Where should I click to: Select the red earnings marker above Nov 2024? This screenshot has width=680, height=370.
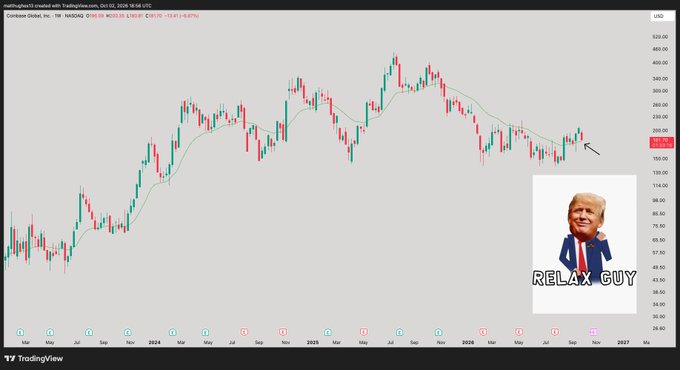pos(283,332)
